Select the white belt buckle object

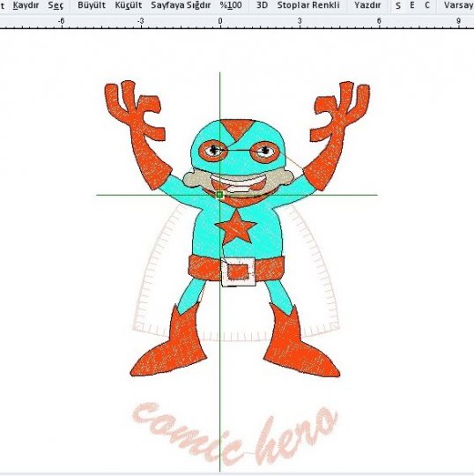238,272
